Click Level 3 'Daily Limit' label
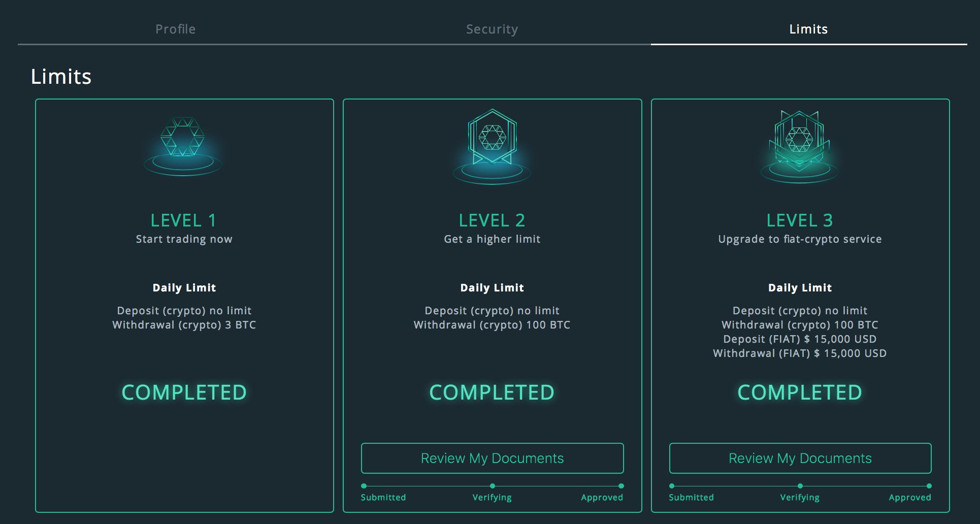The width and height of the screenshot is (980, 524). [x=800, y=288]
